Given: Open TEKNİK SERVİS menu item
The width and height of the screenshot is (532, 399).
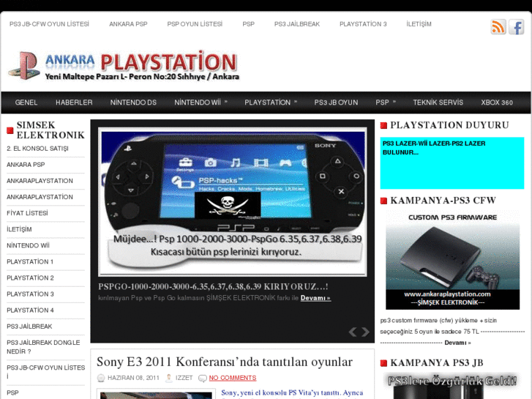Looking at the screenshot, I should [x=438, y=102].
